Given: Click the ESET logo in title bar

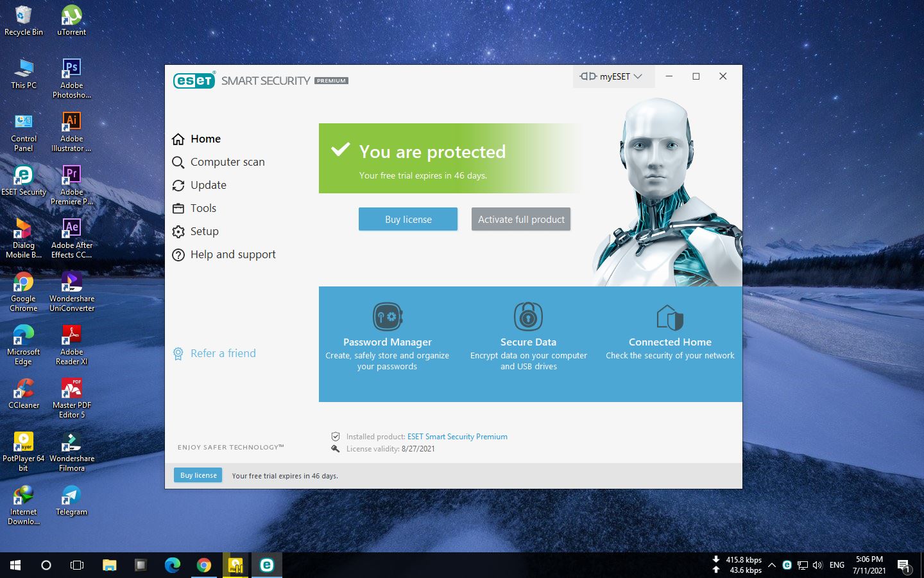Looking at the screenshot, I should [194, 80].
